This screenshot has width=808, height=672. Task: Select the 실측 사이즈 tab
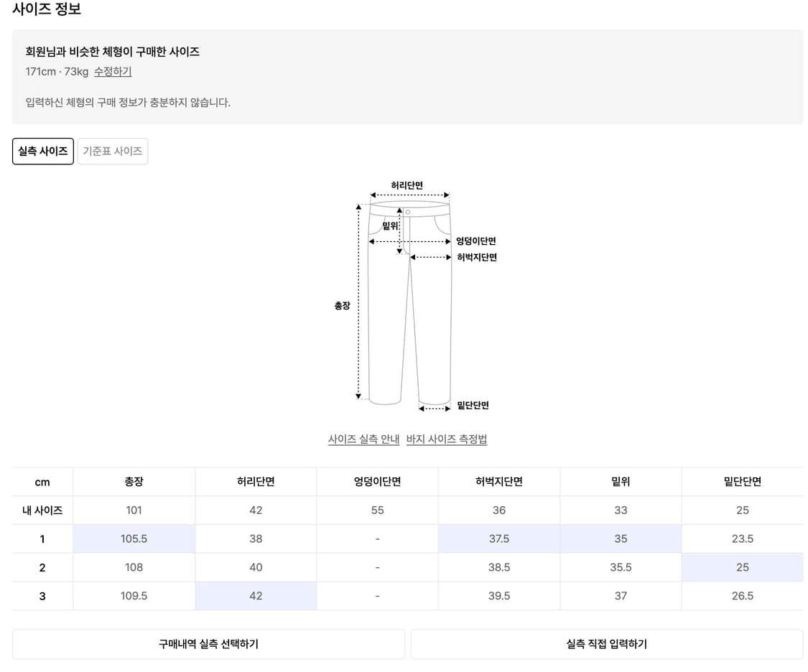coord(42,151)
